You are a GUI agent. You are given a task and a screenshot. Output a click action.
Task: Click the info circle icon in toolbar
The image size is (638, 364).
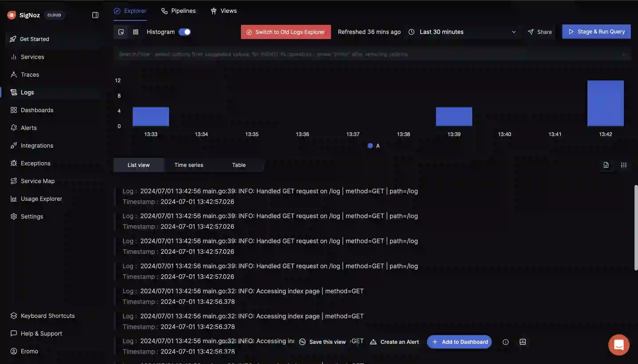(x=505, y=342)
